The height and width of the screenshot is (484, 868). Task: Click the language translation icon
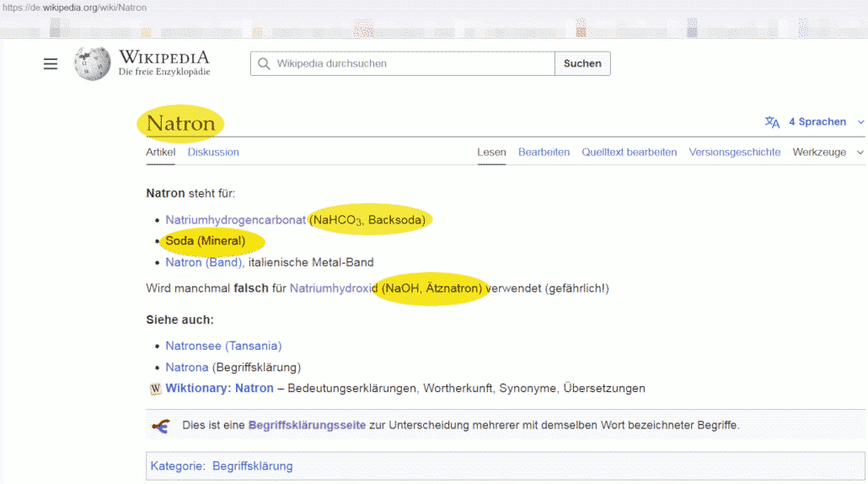click(772, 121)
